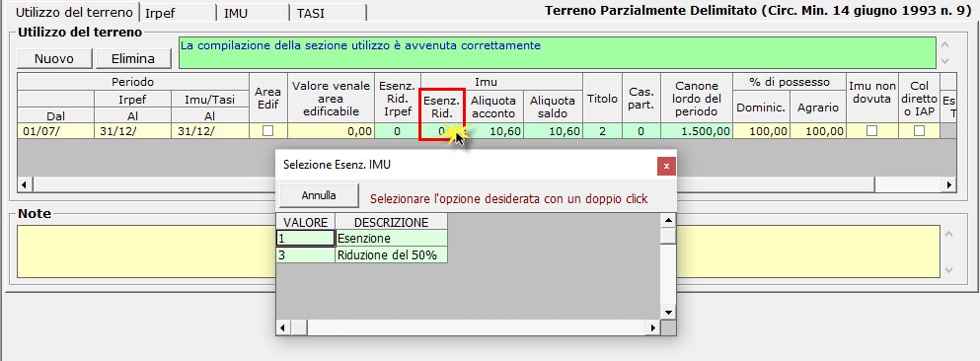Click the Agrario 100,00 cell
This screenshot has width=980, height=361.
pyautogui.click(x=818, y=131)
